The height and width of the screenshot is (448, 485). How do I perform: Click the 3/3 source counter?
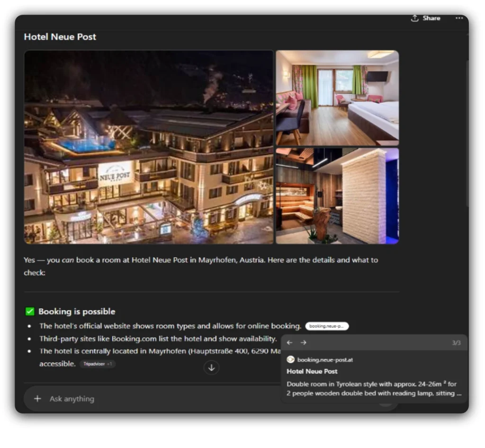point(456,343)
